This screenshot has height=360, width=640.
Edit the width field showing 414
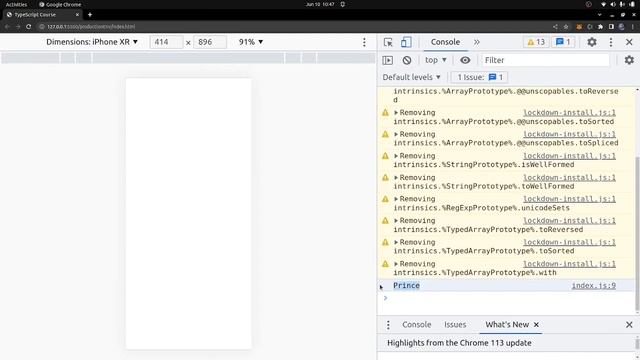(x=166, y=42)
